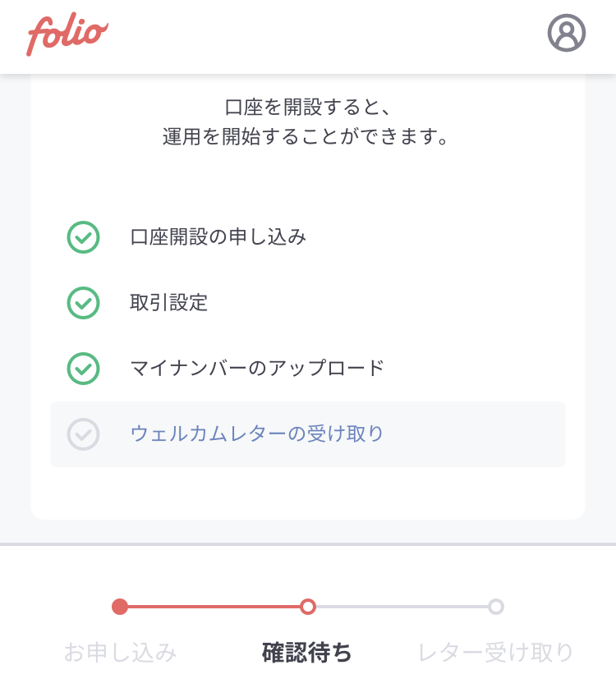616x697 pixels.
Task: Click the grey last progress dot
Action: pos(495,607)
